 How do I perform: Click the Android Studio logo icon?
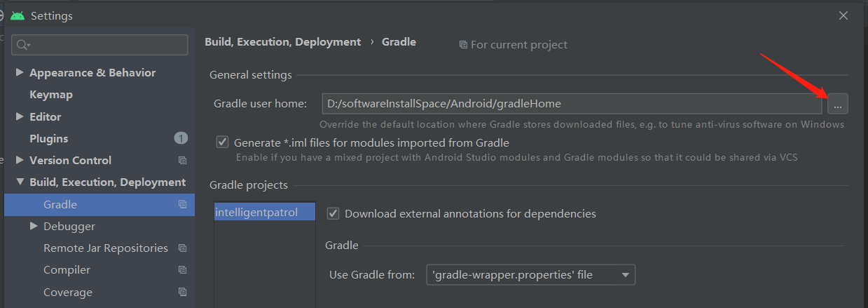tap(18, 15)
